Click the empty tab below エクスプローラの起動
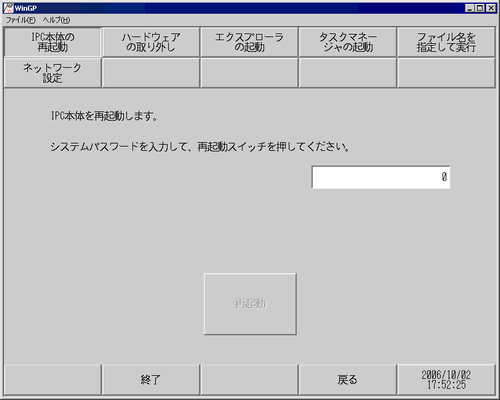This screenshot has height=400, width=500. (249, 73)
